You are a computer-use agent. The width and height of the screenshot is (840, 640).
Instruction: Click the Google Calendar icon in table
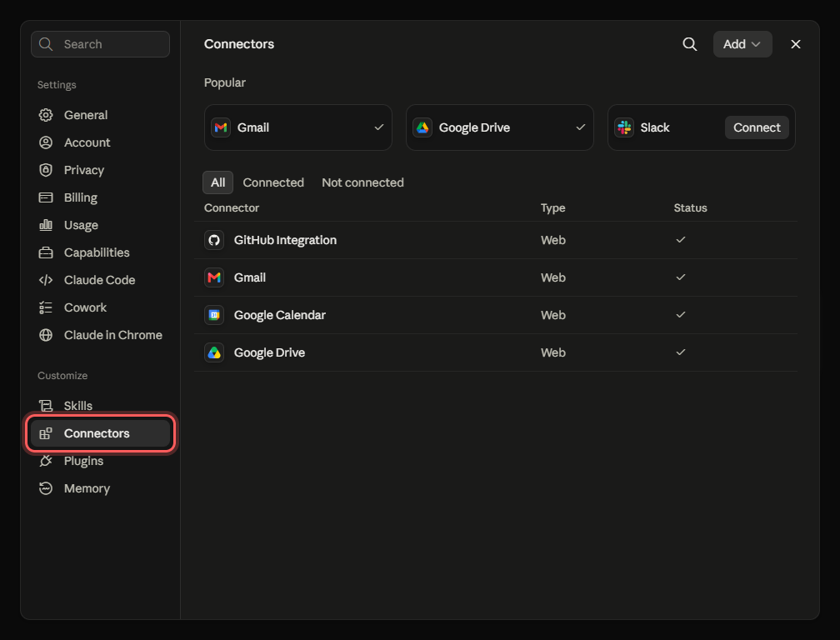(x=214, y=315)
